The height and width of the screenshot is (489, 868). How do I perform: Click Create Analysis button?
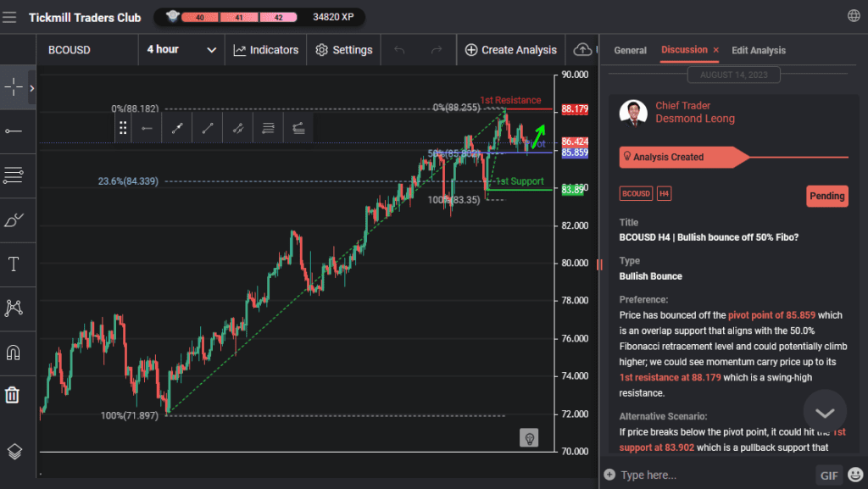click(511, 50)
